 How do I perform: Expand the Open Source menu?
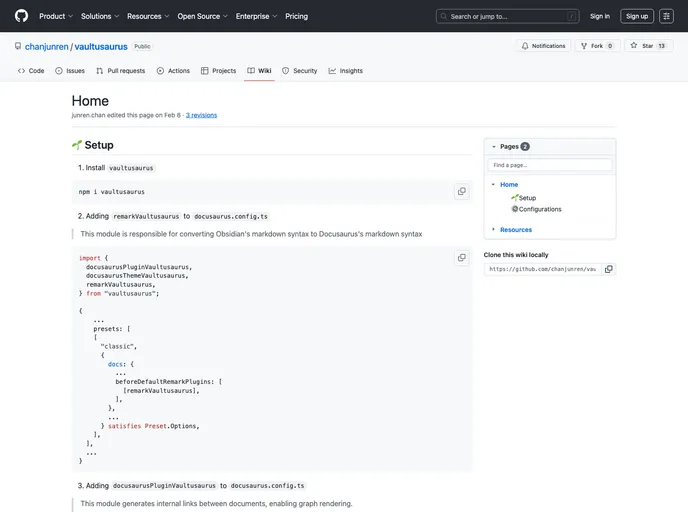[202, 16]
